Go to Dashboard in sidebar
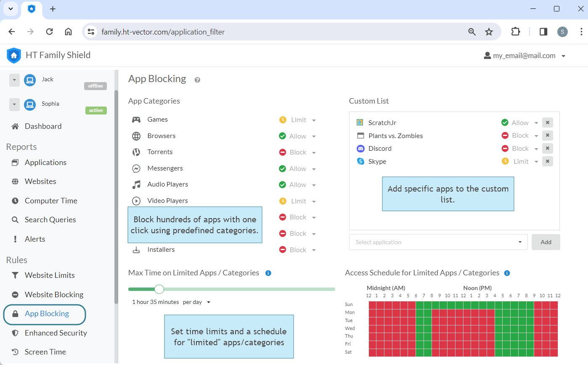588x365 pixels. point(43,126)
